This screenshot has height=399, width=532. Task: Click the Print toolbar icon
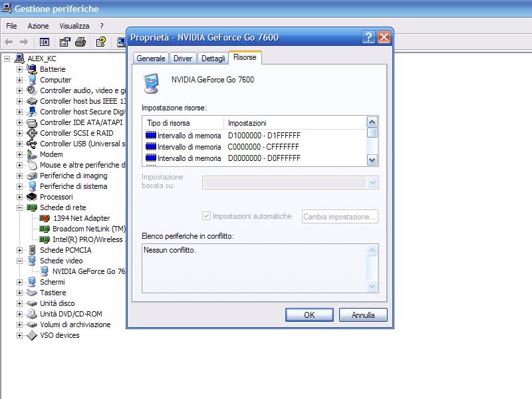pyautogui.click(x=80, y=42)
